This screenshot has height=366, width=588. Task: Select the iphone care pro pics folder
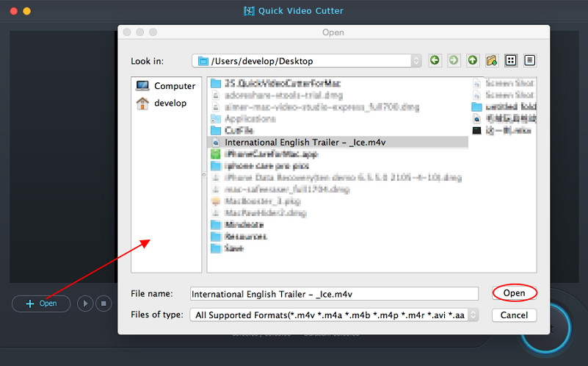pos(260,165)
